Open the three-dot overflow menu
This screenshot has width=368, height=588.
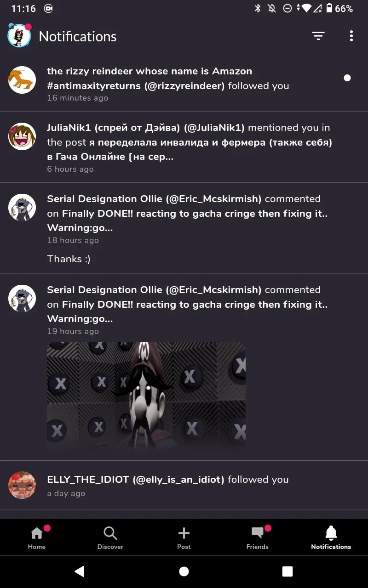(x=351, y=36)
